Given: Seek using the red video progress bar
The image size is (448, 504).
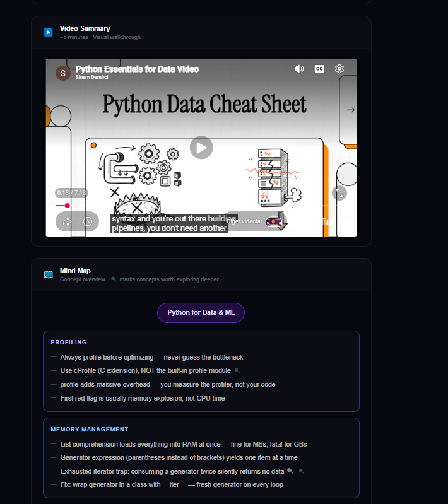Looking at the screenshot, I should pyautogui.click(x=70, y=206).
